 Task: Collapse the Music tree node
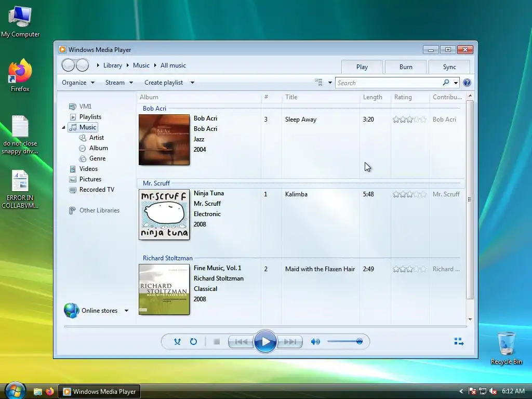click(x=63, y=127)
